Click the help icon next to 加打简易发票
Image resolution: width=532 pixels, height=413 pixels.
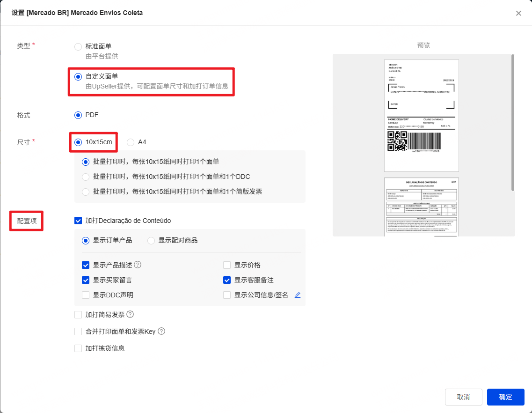[130, 315]
